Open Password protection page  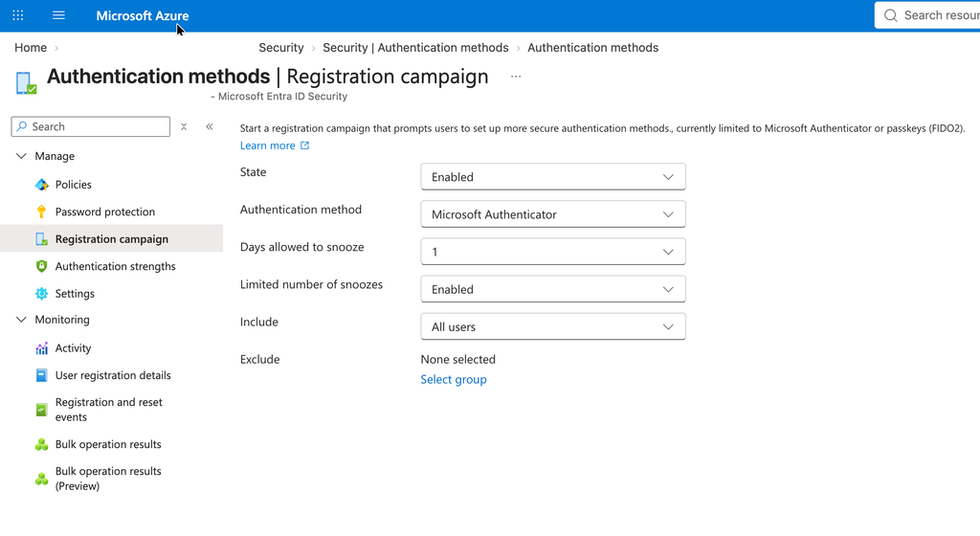coord(105,212)
